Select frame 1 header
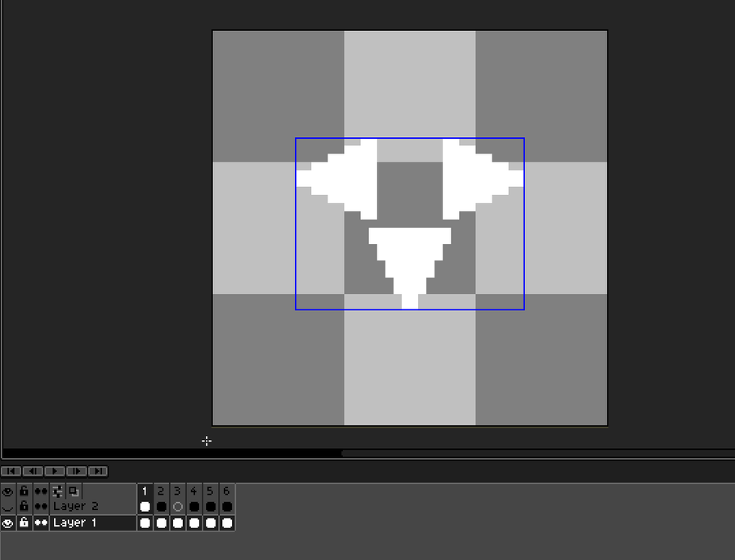 click(x=145, y=491)
